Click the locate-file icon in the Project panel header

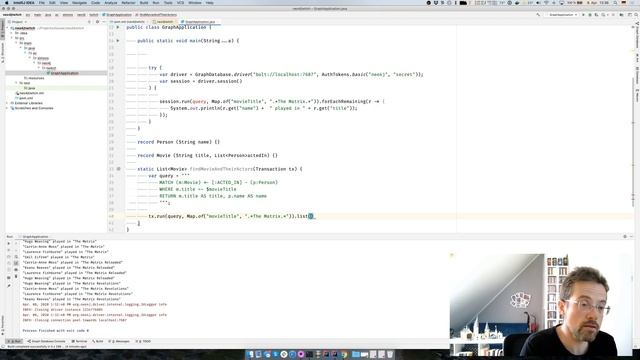[x=89, y=22]
